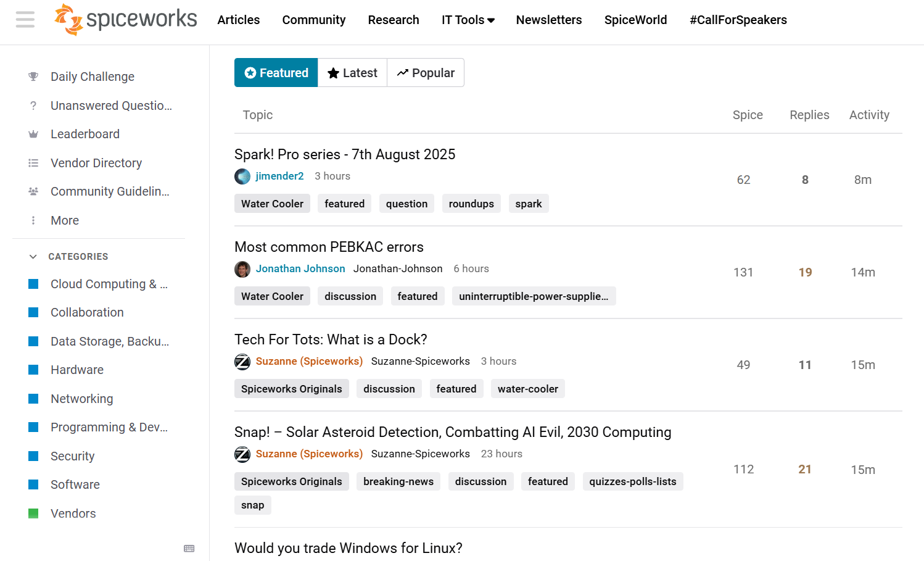This screenshot has height=561, width=924.
Task: Click the quizzes-polls-lists tag
Action: point(633,481)
